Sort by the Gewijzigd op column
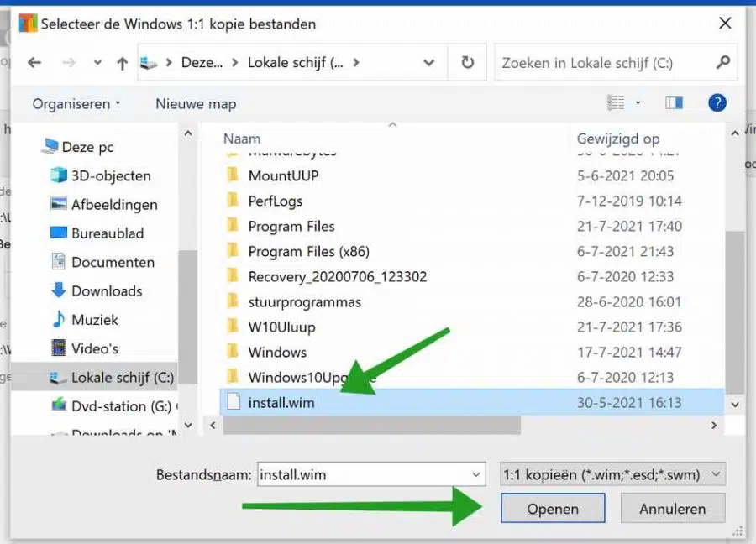 pos(618,139)
